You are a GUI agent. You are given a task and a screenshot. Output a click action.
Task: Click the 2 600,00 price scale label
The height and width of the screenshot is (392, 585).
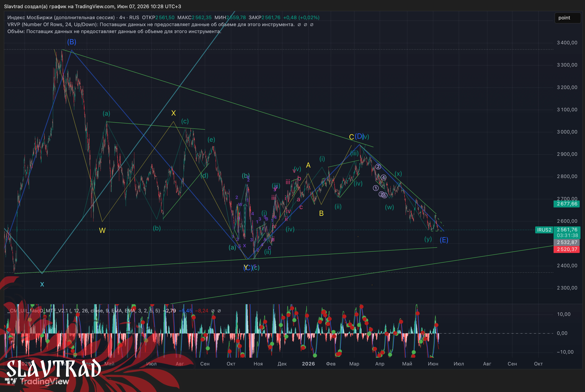click(x=567, y=221)
